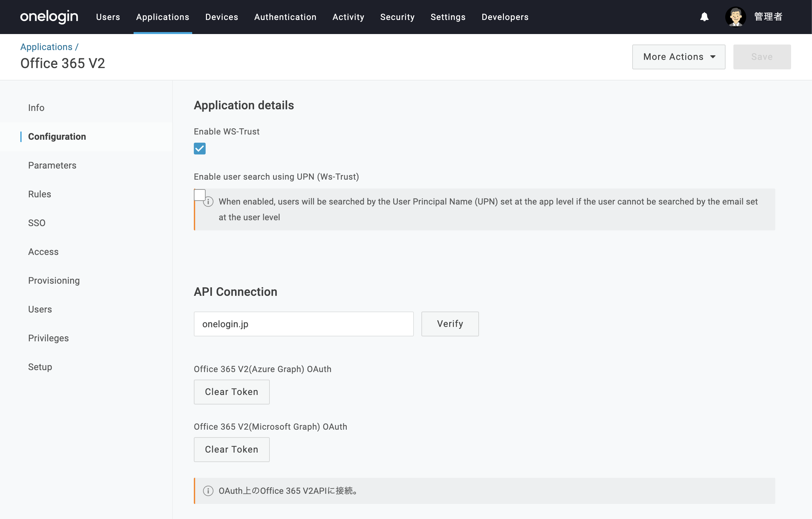Open the Activity menu
The width and height of the screenshot is (812, 519).
pos(348,17)
